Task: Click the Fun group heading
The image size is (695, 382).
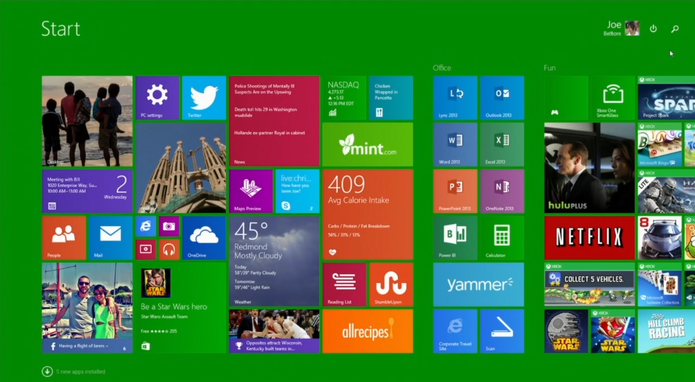Action: [x=550, y=68]
